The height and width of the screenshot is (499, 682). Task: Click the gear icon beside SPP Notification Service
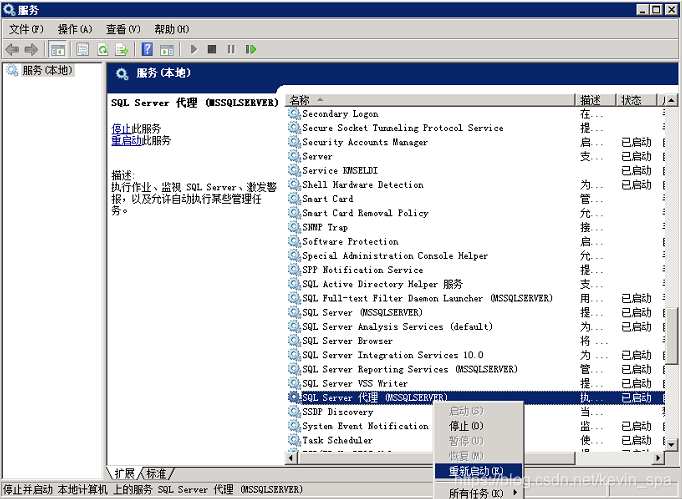pyautogui.click(x=294, y=270)
